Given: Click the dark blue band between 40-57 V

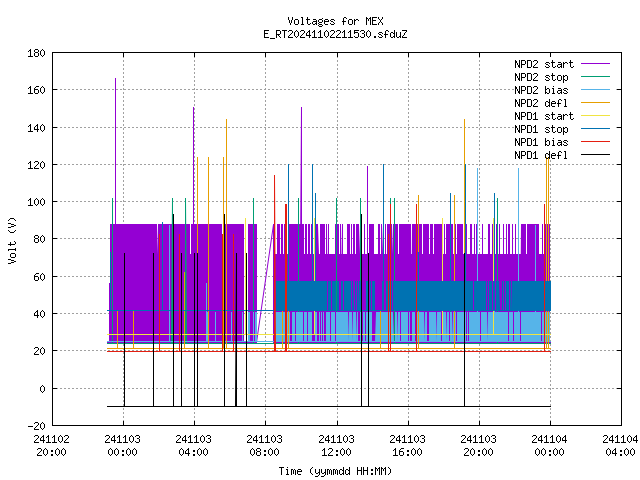Looking at the screenshot, I should coord(413,296).
